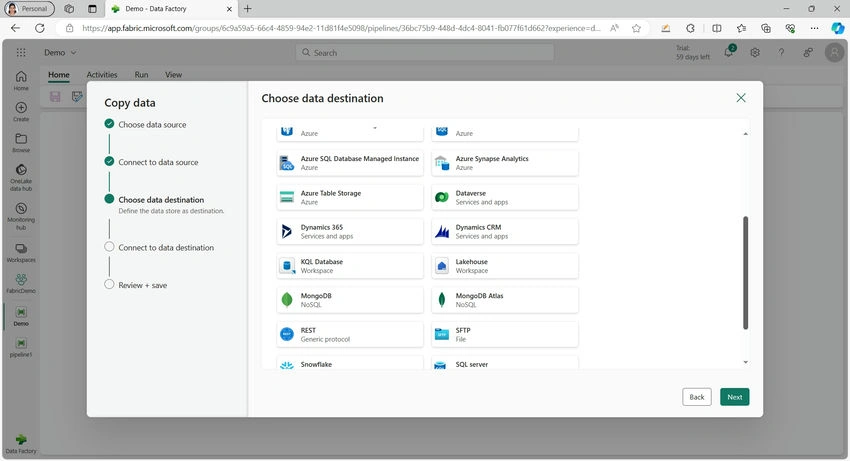The height and width of the screenshot is (461, 850).
Task: Open the user account avatar
Action: [834, 53]
